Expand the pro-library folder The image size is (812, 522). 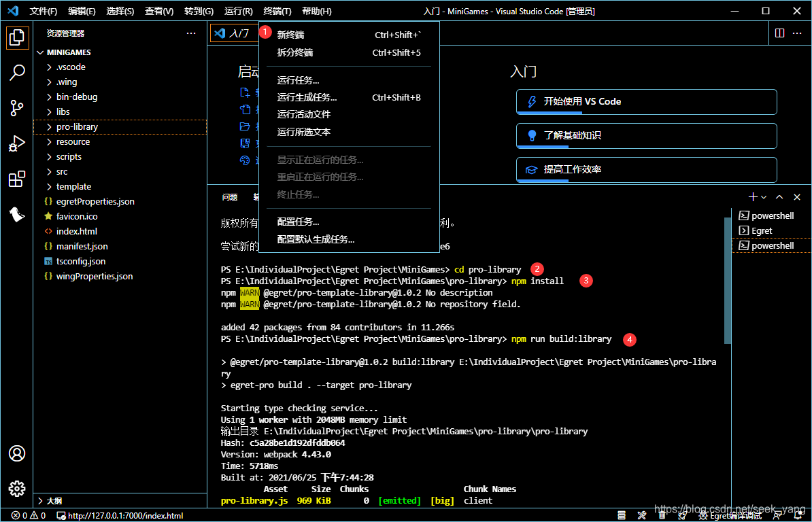(49, 126)
